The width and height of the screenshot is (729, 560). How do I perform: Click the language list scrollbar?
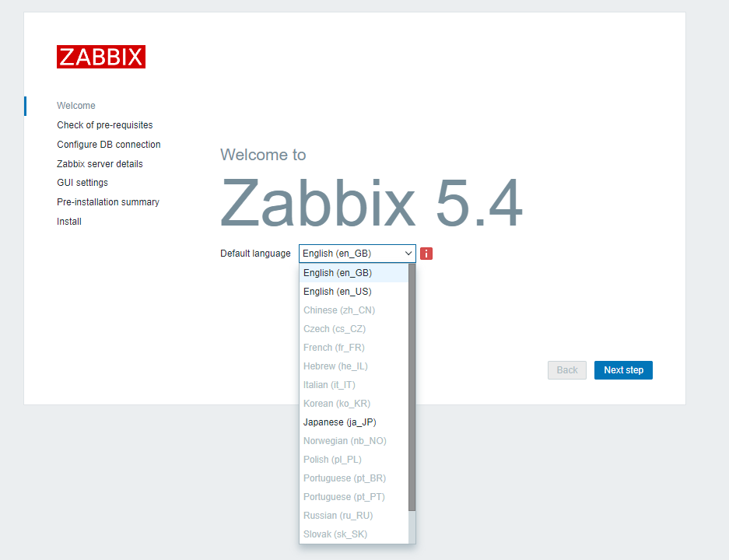(412, 389)
